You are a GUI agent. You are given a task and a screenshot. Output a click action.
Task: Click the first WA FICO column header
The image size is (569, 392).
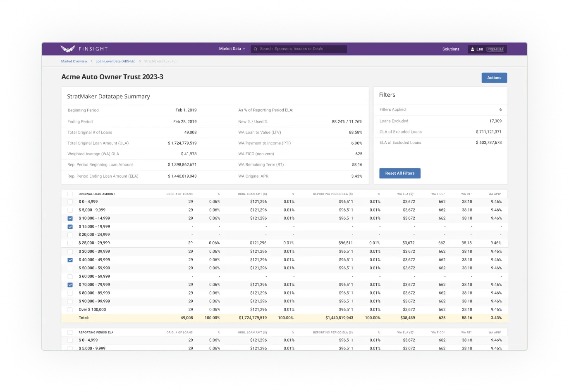click(438, 194)
